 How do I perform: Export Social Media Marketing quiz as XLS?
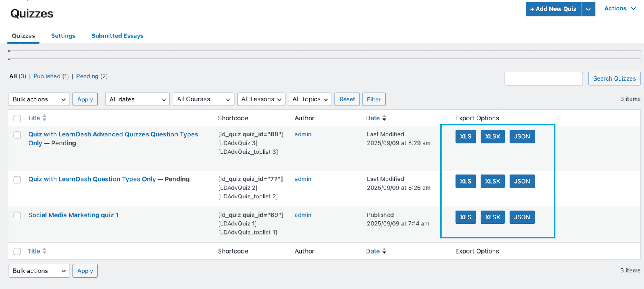(x=466, y=217)
